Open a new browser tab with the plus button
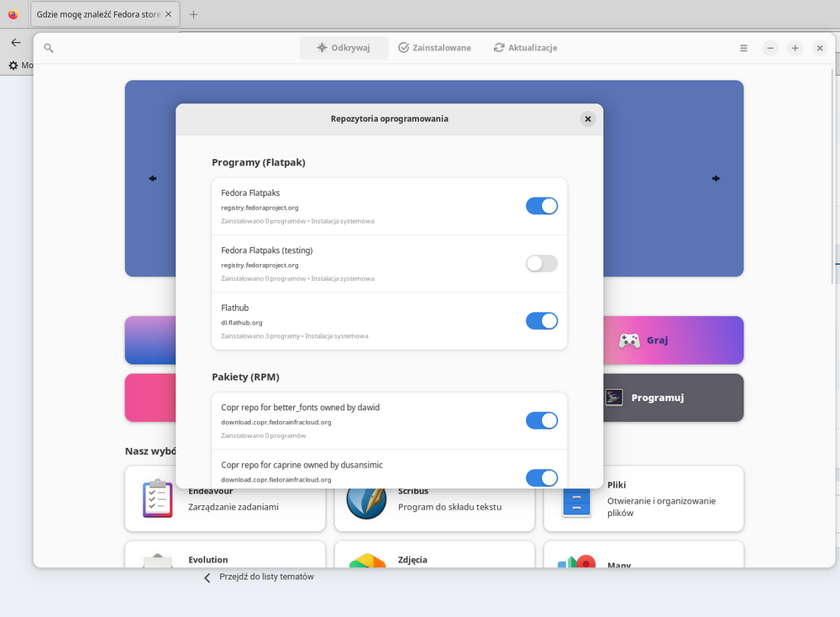Screen dimensions: 840x617 point(193,14)
